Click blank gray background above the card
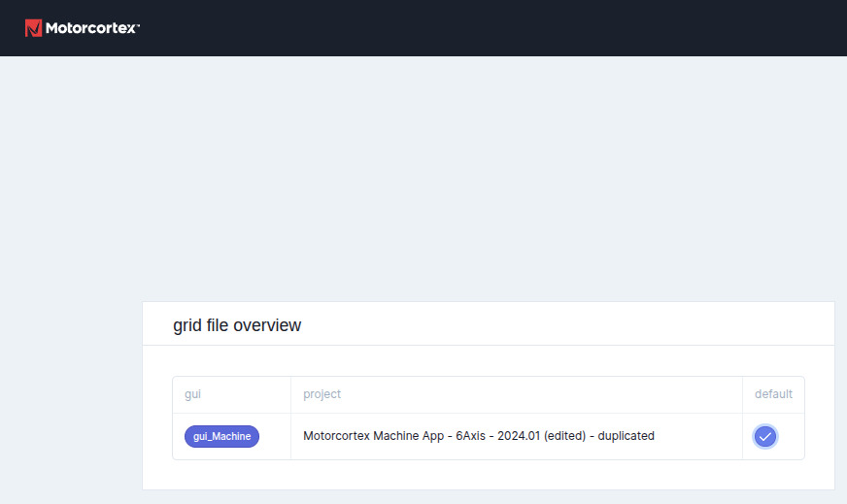Viewport: 847px width, 504px height. (x=437, y=175)
